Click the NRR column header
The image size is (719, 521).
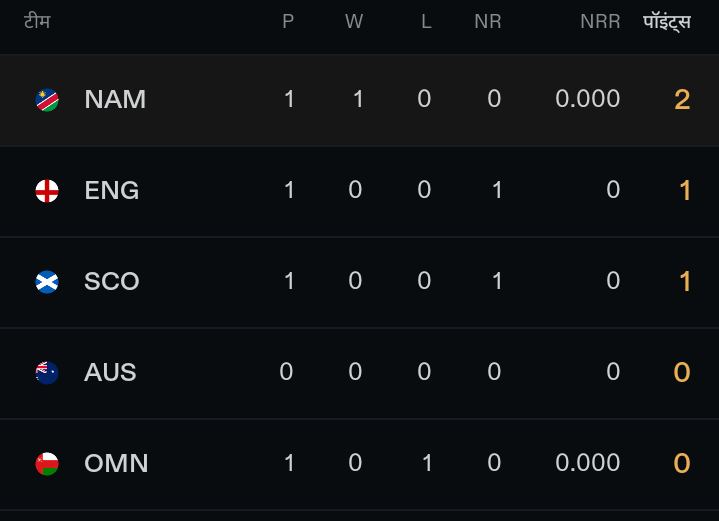coord(600,22)
